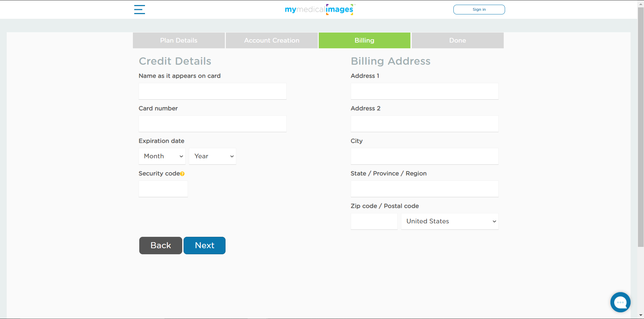Click the Back button
The image size is (644, 319).
pos(161,246)
